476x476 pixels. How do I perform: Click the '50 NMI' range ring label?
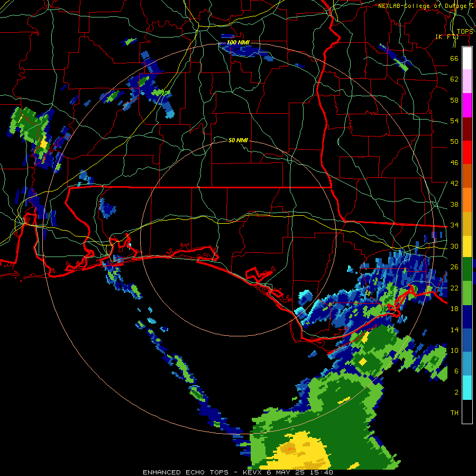click(x=238, y=140)
